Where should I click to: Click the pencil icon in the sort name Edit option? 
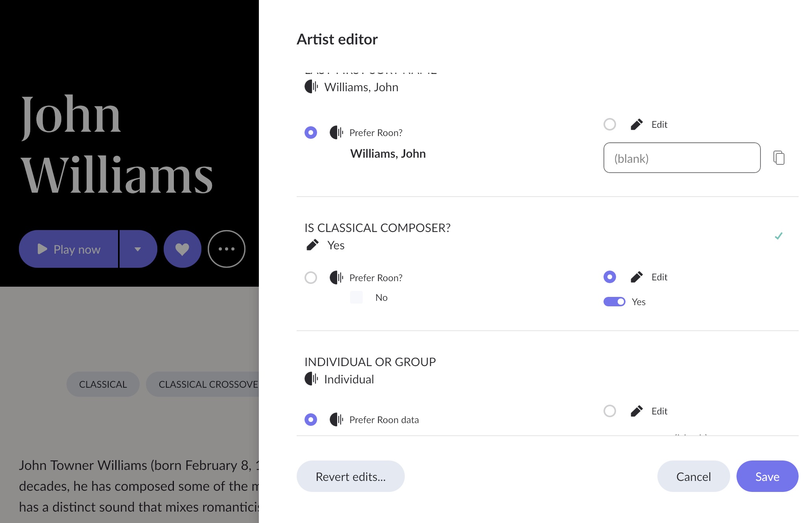point(637,124)
